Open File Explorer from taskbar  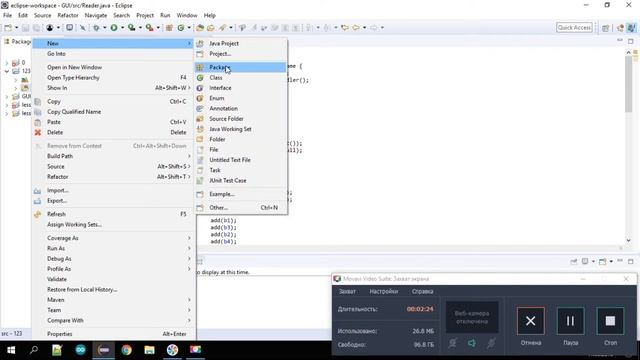point(149,350)
